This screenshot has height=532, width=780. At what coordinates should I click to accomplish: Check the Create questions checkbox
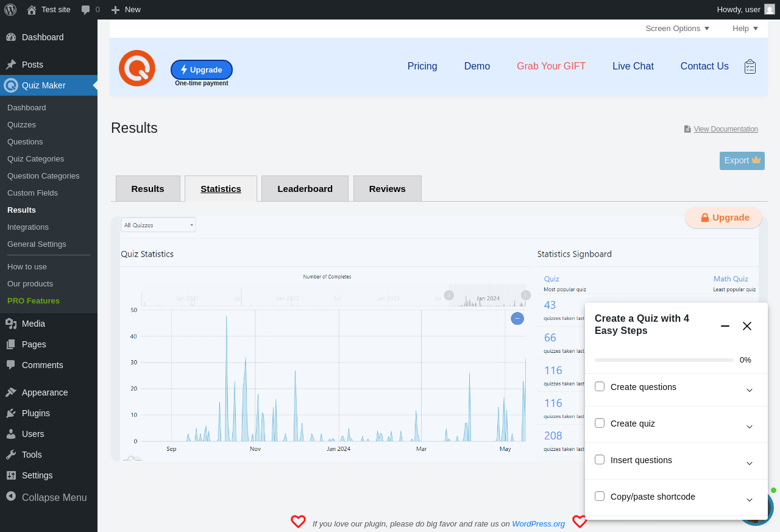(x=600, y=386)
